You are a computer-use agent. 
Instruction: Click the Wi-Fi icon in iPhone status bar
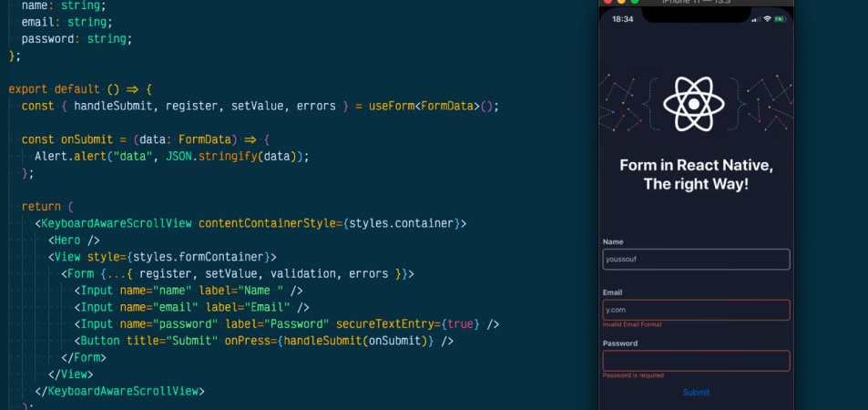tap(767, 19)
